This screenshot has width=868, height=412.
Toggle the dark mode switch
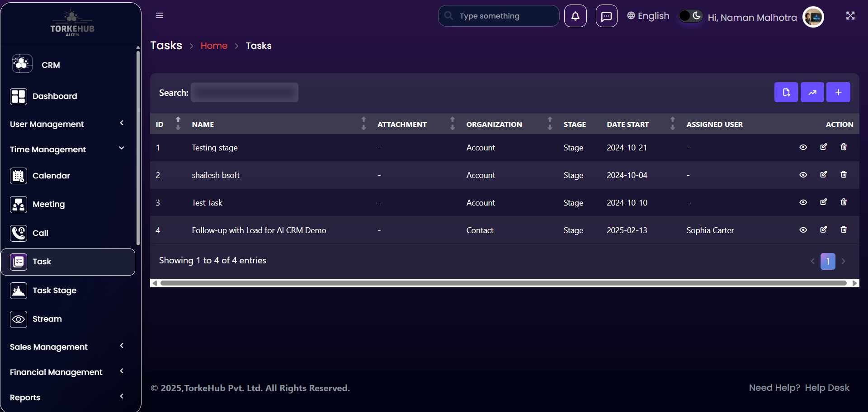(690, 16)
